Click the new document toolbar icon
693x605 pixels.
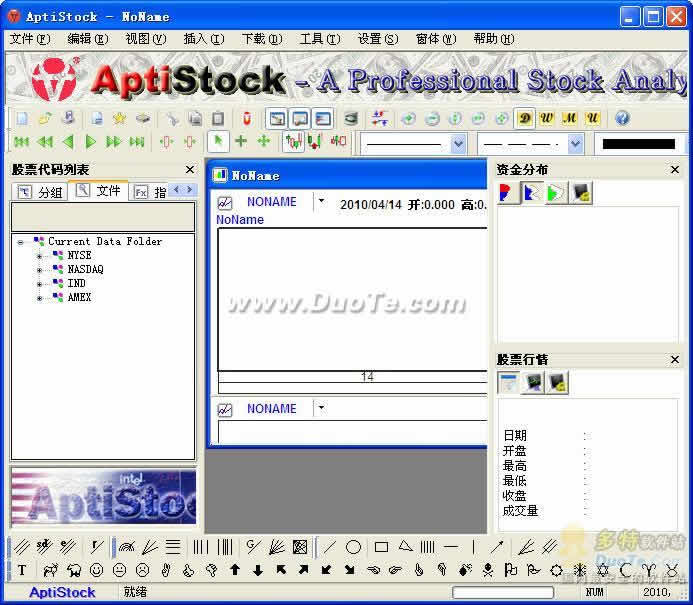pyautogui.click(x=22, y=118)
